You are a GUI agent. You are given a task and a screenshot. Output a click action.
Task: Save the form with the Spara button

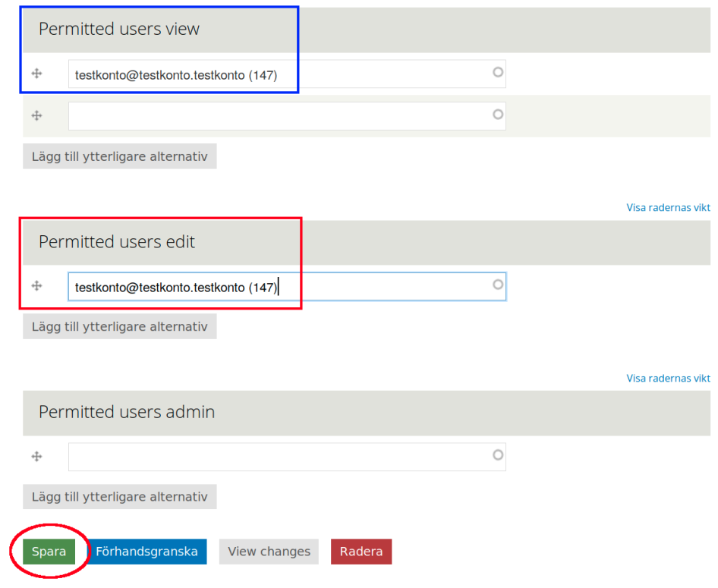tap(49, 552)
